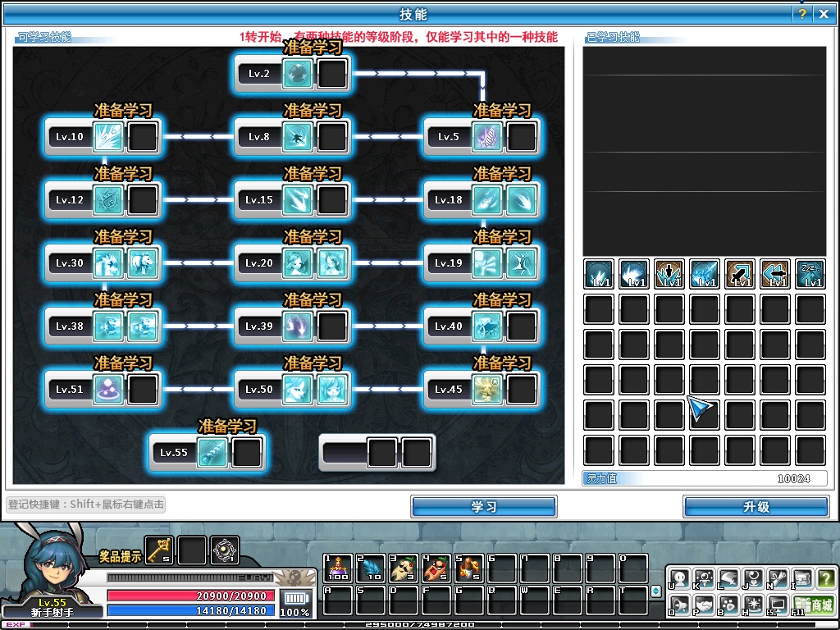Click the green help question mark icon
The image size is (840, 630).
(x=826, y=578)
